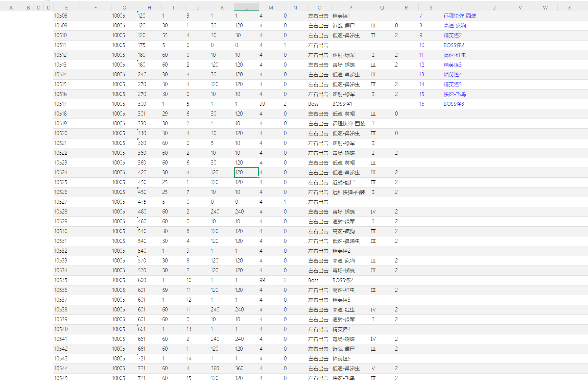Select the Boss cell in row 10535

(313, 280)
